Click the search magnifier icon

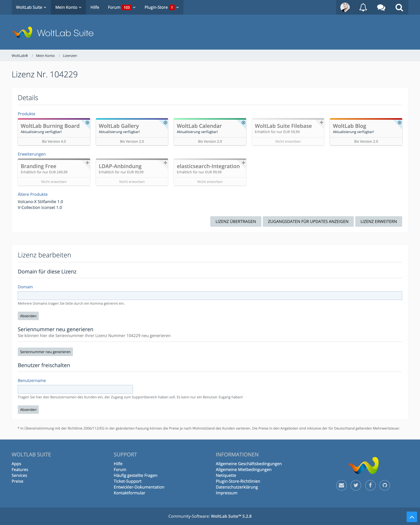click(x=399, y=7)
